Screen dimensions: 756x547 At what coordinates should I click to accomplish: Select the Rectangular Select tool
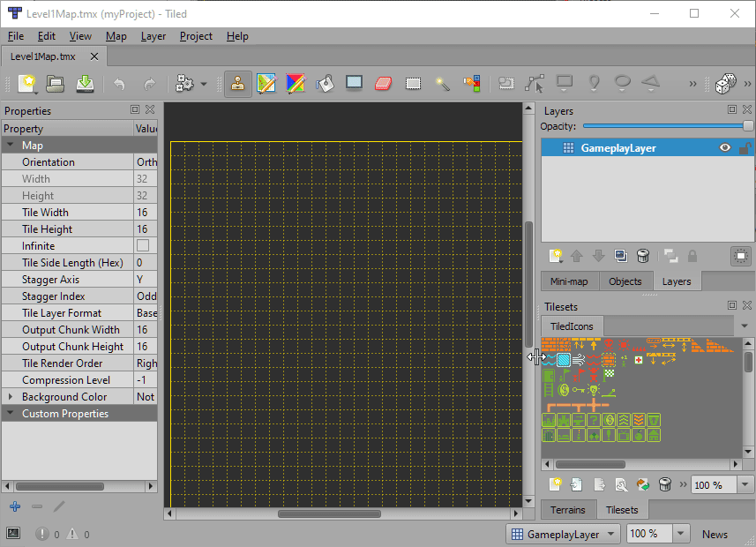412,84
